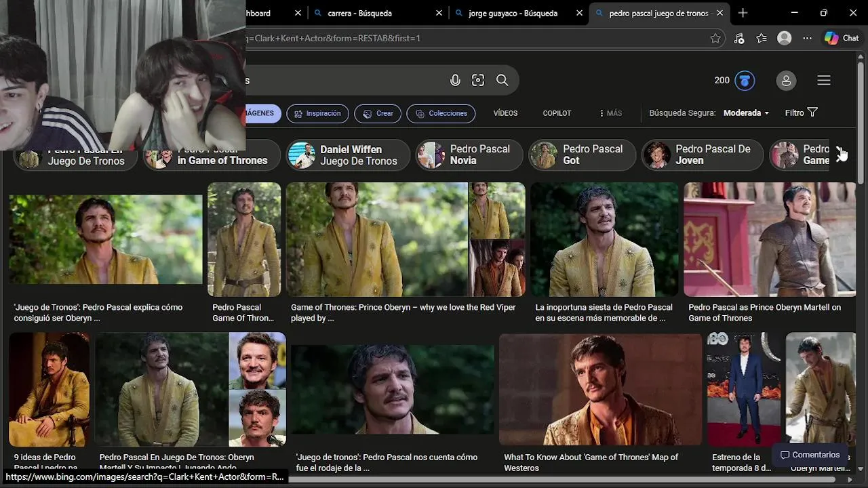Select the 'Pedro Pascal Got' suggestion
Image resolution: width=868 pixels, height=488 pixels.
click(x=582, y=155)
